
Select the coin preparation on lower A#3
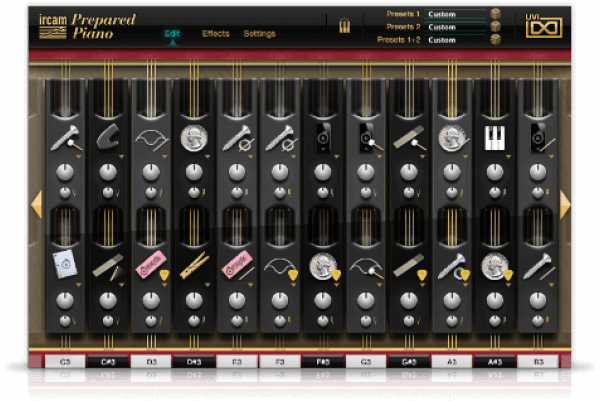pyautogui.click(x=495, y=266)
